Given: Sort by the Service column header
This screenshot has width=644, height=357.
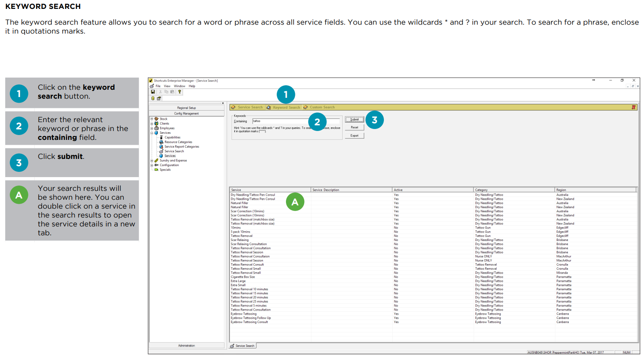Looking at the screenshot, I should [x=270, y=190].
